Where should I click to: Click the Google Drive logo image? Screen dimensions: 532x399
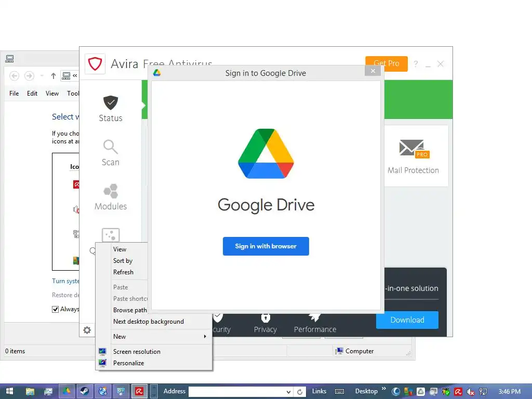click(x=266, y=153)
